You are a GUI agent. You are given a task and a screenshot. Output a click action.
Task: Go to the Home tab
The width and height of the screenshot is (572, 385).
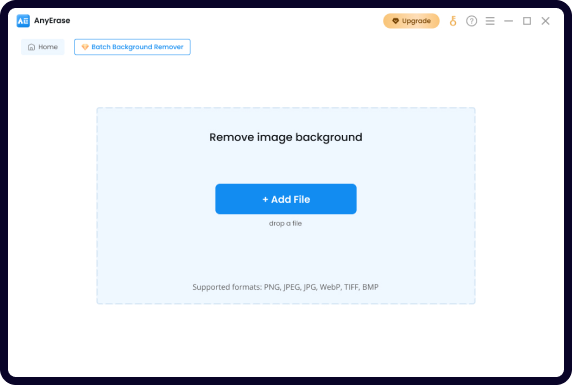click(43, 47)
